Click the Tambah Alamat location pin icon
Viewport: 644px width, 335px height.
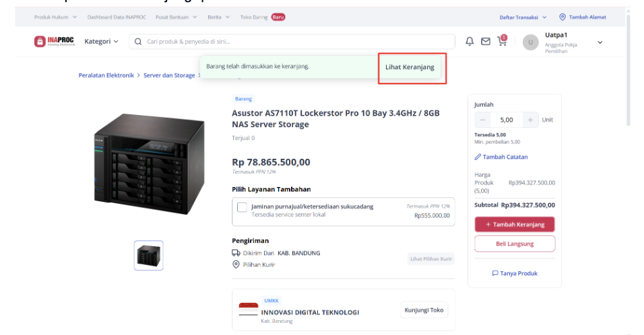(x=562, y=17)
